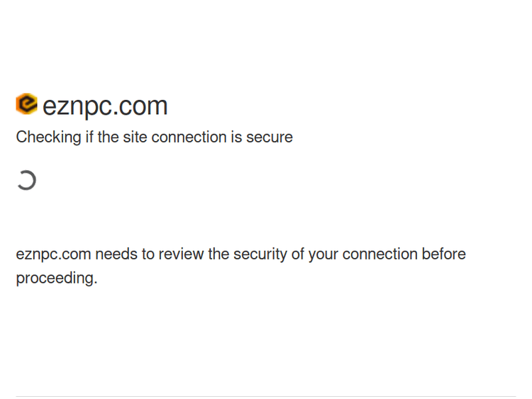532x399 pixels.
Task: Click the word "review" in the paragraph
Action: click(x=181, y=254)
